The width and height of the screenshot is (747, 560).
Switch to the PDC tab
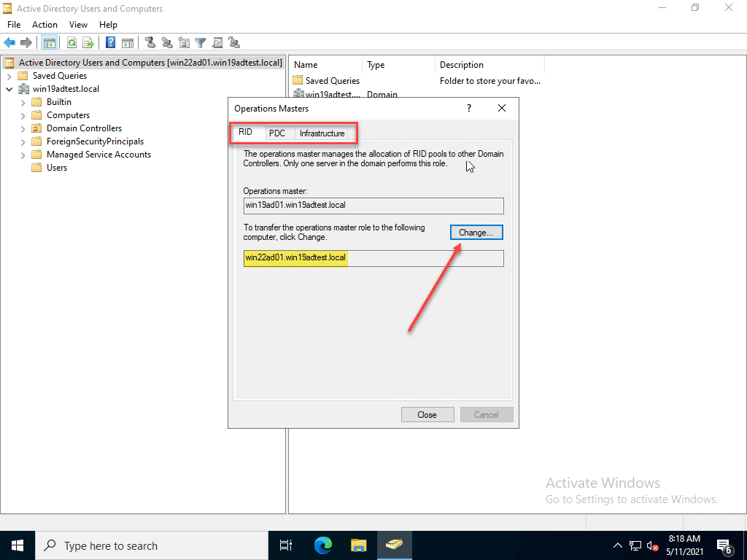278,133
